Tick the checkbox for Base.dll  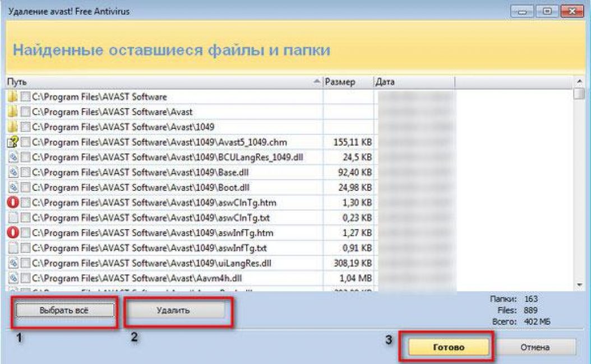[x=25, y=172]
